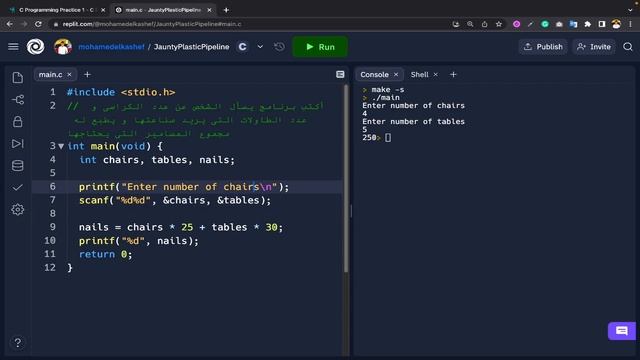Click line 9 nails calculation code
Viewport: 640px width, 360px height.
(x=180, y=227)
